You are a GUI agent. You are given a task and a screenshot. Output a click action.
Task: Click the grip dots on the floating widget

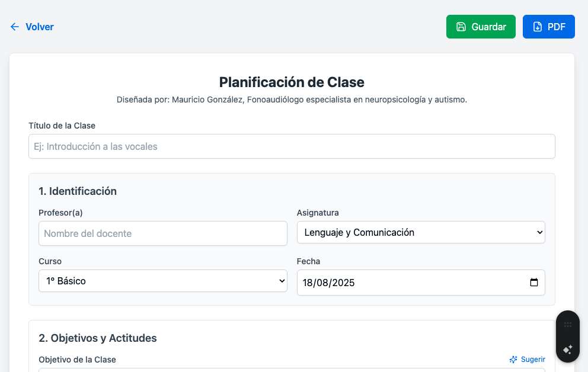pos(568,325)
